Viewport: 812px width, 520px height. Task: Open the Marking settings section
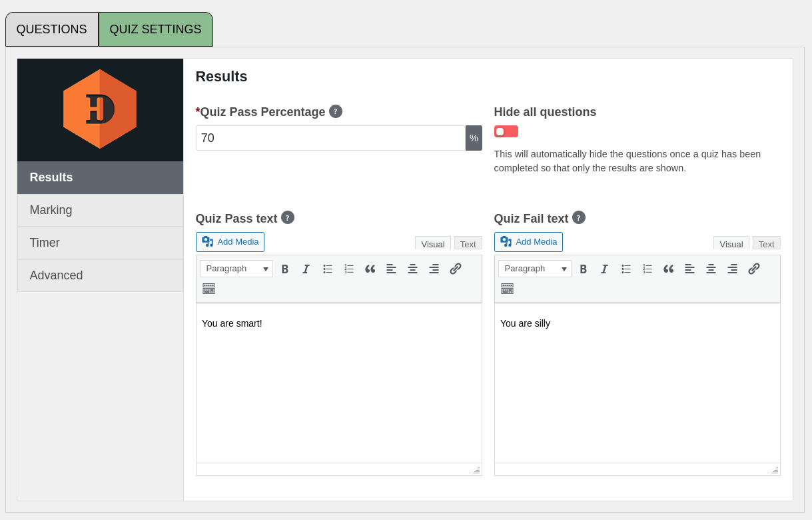pyautogui.click(x=100, y=210)
